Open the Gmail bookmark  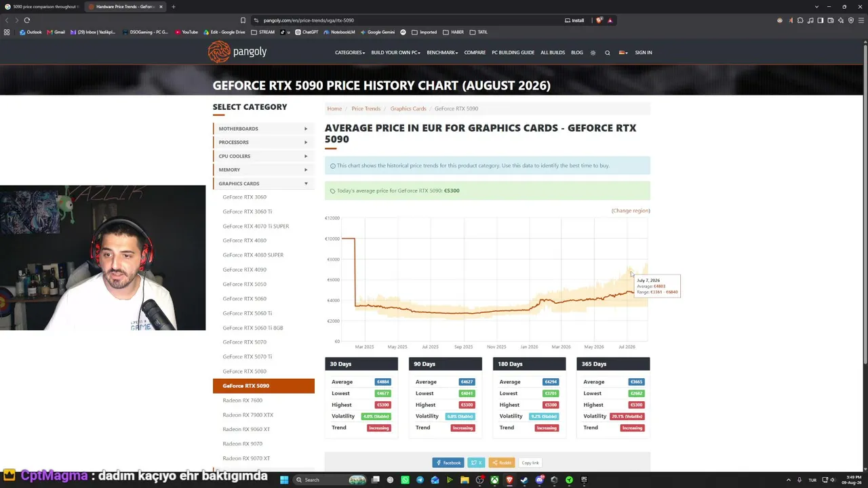click(56, 33)
